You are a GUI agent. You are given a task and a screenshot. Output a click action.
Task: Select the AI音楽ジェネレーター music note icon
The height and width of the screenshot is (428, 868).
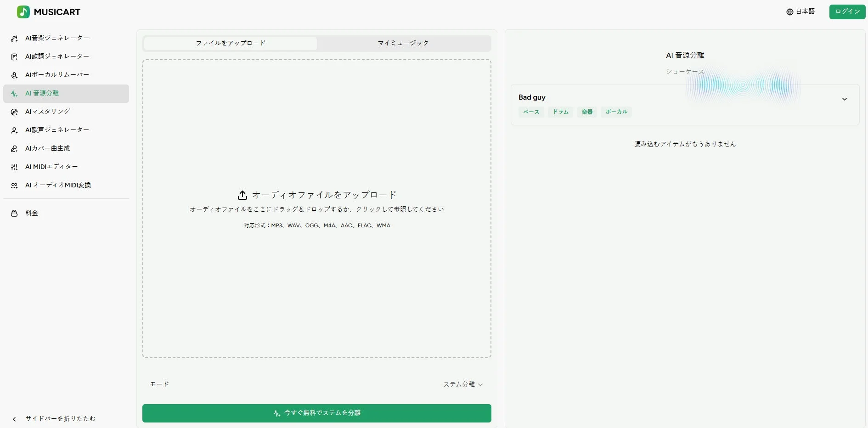click(14, 38)
